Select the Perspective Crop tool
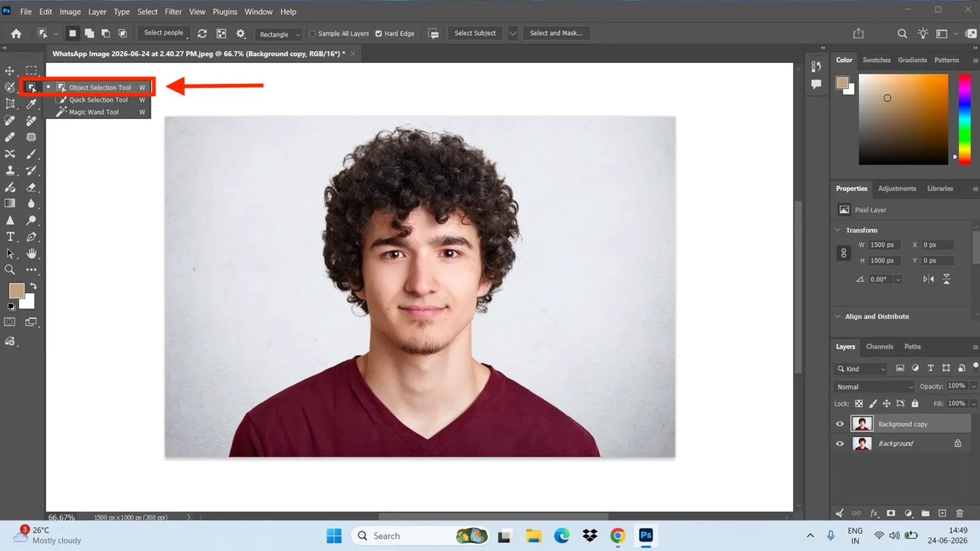 click(10, 104)
